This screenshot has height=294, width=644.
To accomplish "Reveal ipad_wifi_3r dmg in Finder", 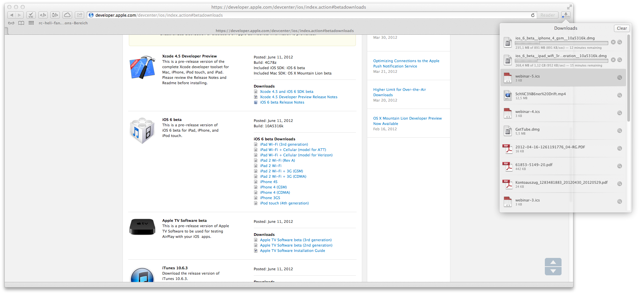I will (x=620, y=60).
